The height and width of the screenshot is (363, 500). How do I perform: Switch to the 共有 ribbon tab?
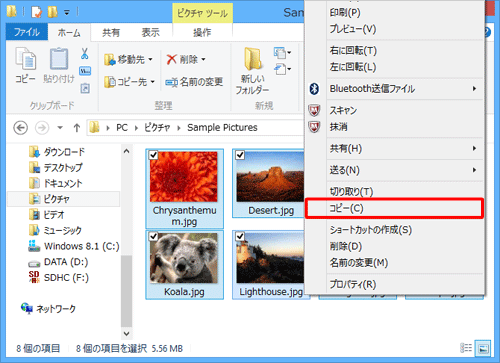111,33
